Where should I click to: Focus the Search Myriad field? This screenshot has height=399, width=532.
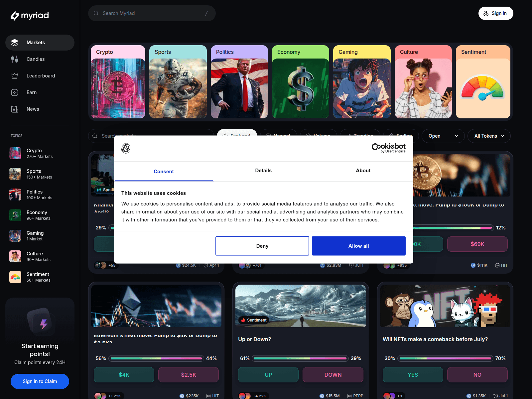[152, 13]
